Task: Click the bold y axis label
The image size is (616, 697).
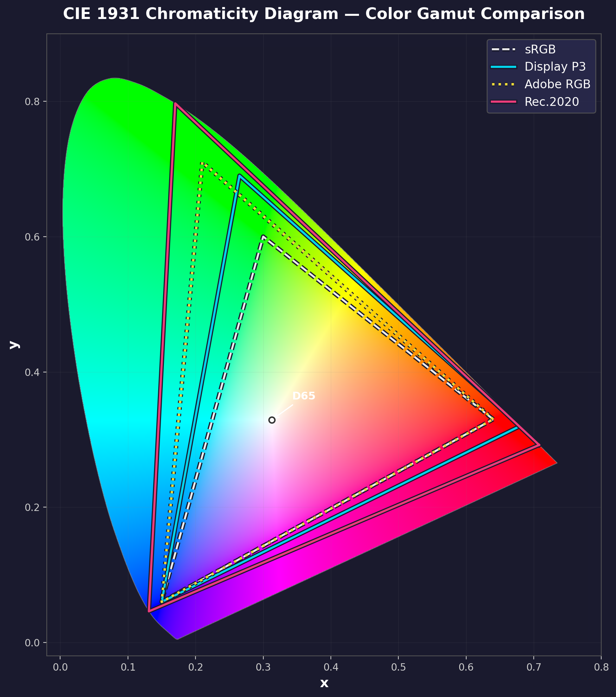Action: click(x=14, y=345)
